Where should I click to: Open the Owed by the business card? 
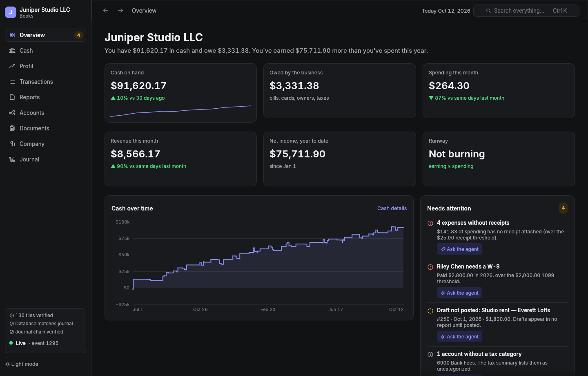pos(340,91)
